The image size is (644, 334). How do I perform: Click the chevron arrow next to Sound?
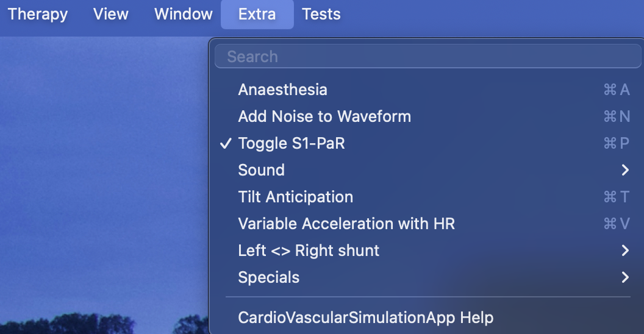pyautogui.click(x=625, y=170)
